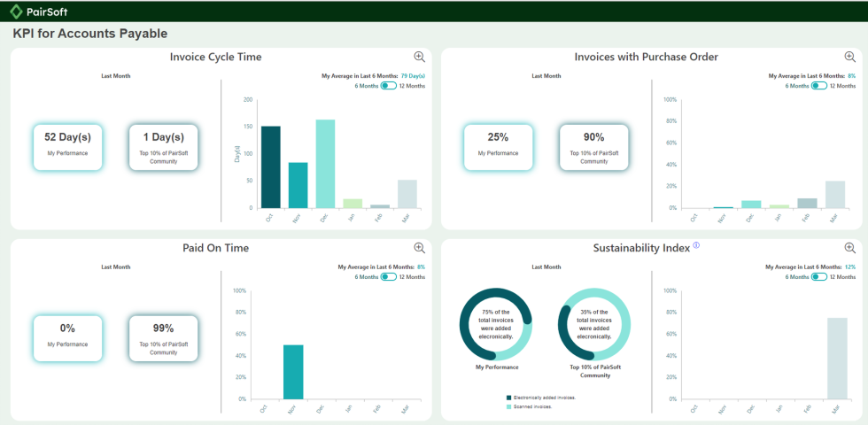Switch Invoices with Purchase Order period toggle
This screenshot has width=868, height=425.
[x=818, y=86]
